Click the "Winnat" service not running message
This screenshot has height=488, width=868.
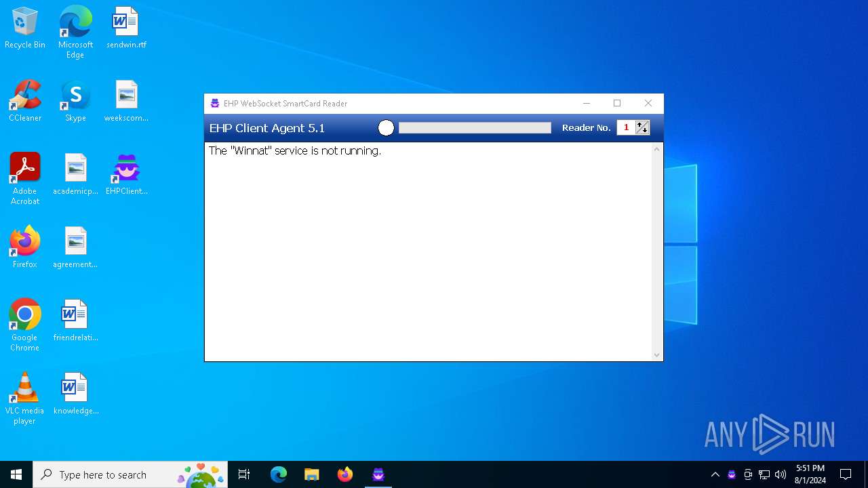point(295,150)
